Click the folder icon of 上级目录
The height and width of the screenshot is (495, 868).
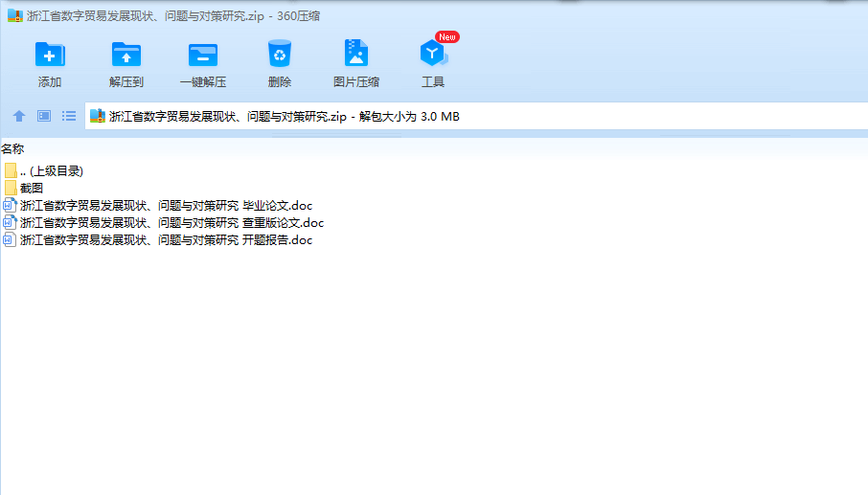pyautogui.click(x=11, y=170)
